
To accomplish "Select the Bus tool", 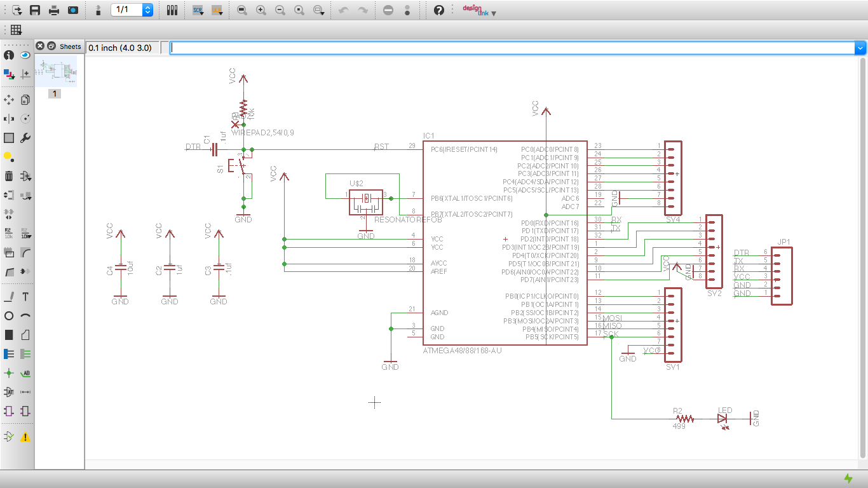I will 9,354.
